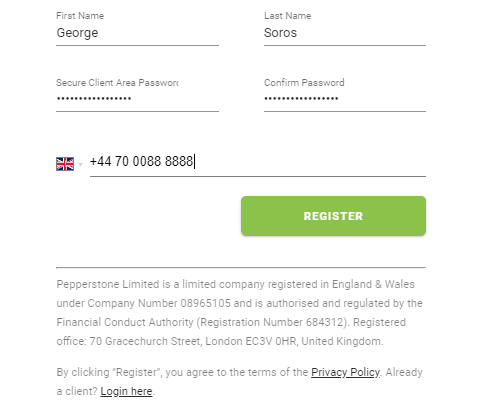
Task: Click the United Kingdom flag icon
Action: pyautogui.click(x=65, y=164)
